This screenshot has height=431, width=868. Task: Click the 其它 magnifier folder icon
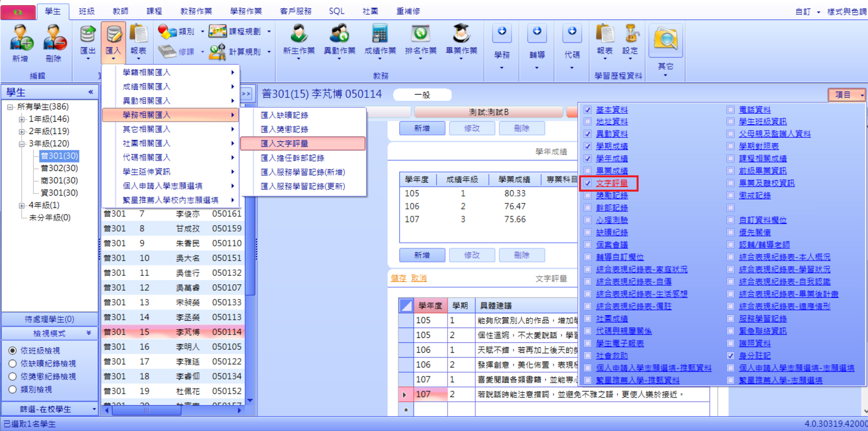tap(666, 39)
